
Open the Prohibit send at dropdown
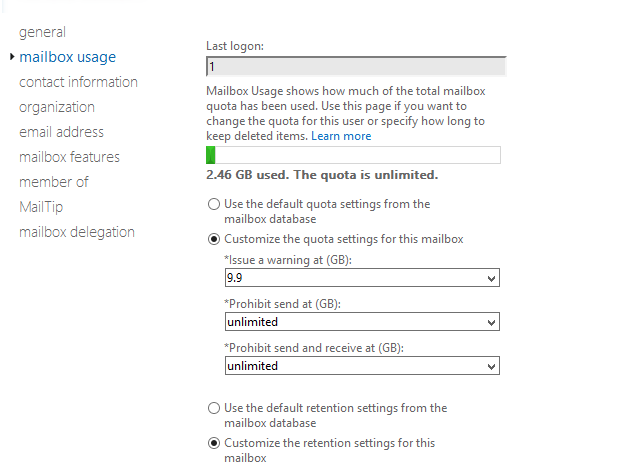coord(490,322)
